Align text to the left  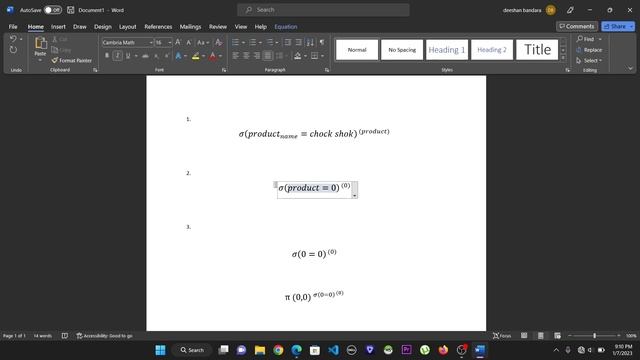click(x=236, y=56)
